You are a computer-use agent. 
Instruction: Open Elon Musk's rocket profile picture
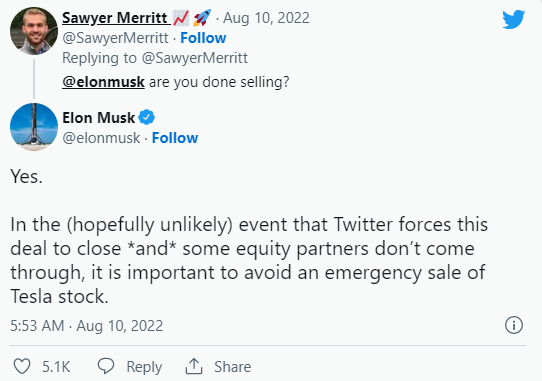coord(34,127)
